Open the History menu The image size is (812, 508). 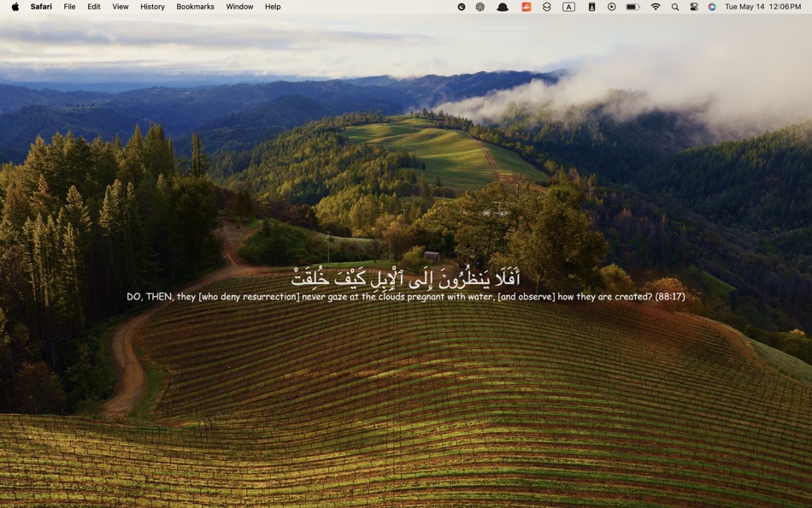(x=152, y=7)
